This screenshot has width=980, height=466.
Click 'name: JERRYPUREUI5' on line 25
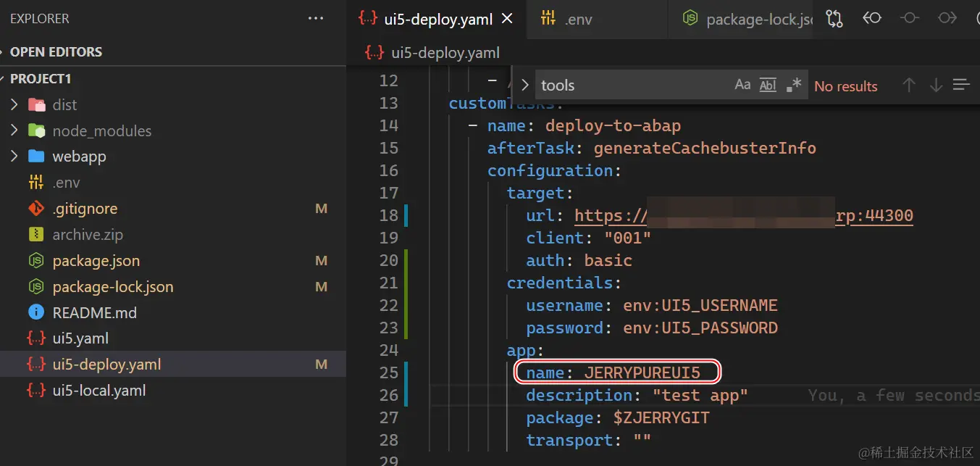coord(613,373)
